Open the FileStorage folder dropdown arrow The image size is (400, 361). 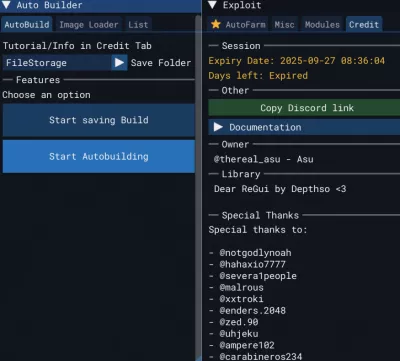tap(119, 63)
